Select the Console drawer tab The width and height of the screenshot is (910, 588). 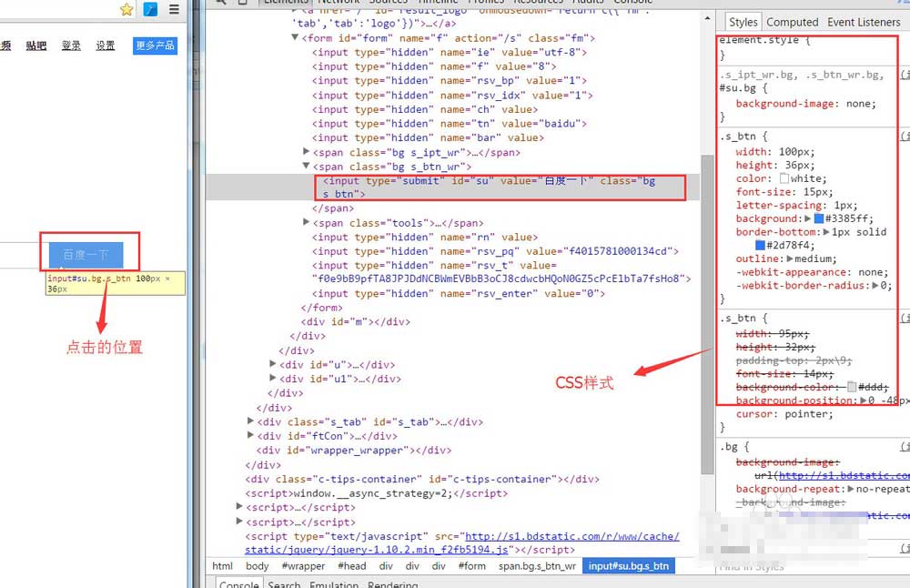239,583
